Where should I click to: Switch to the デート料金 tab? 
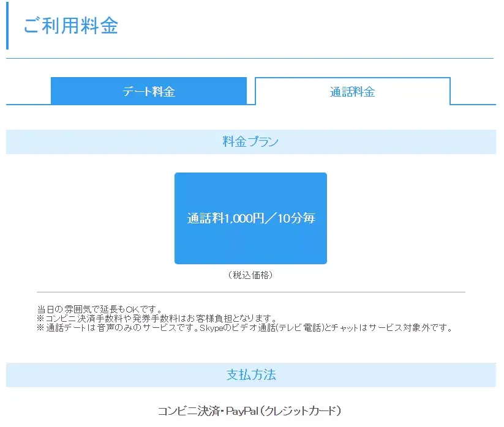(x=149, y=91)
